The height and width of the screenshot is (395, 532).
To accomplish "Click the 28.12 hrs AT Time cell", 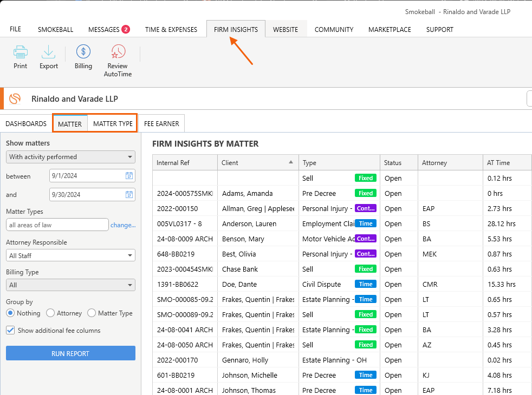I will [507, 223].
